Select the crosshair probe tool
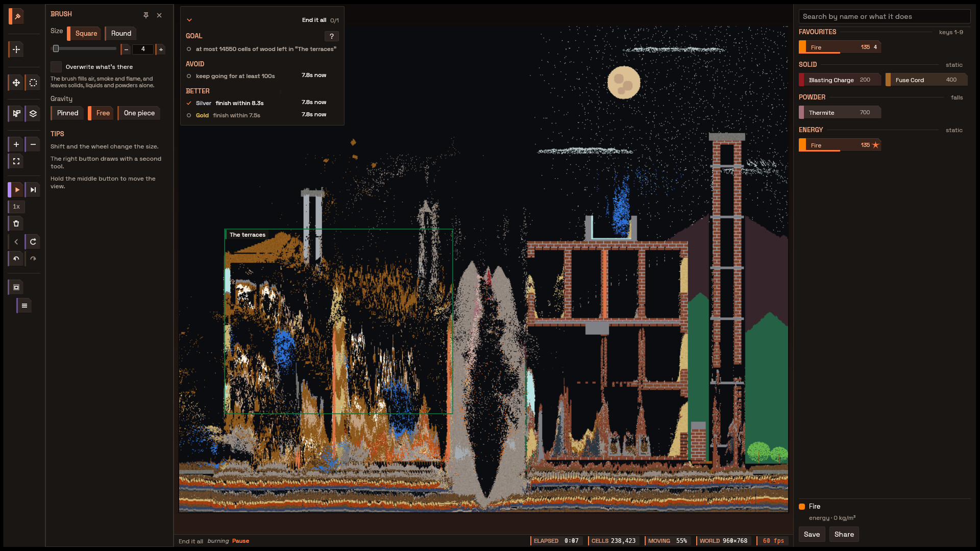Viewport: 980px width, 551px height. click(16, 49)
